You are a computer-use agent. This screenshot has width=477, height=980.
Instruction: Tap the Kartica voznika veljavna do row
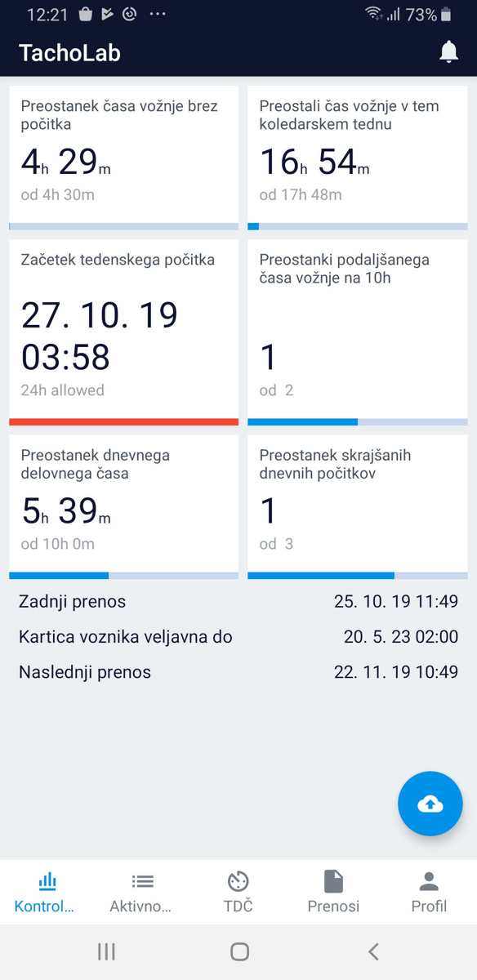tap(238, 637)
